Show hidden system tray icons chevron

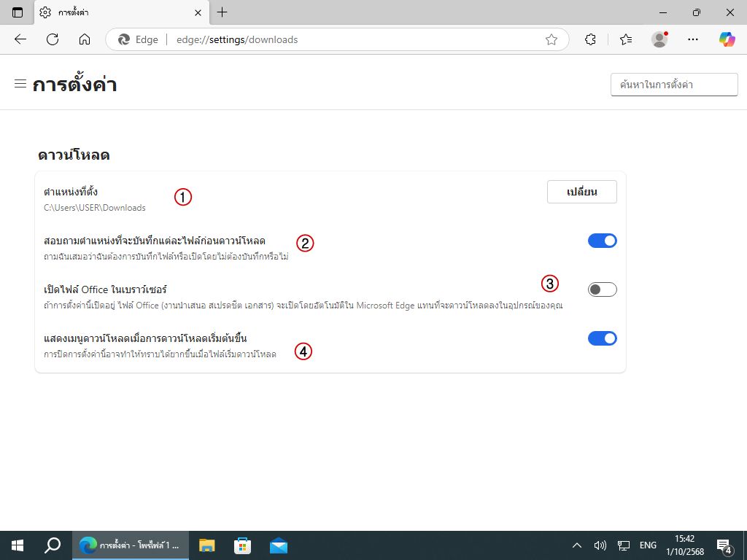tap(576, 545)
